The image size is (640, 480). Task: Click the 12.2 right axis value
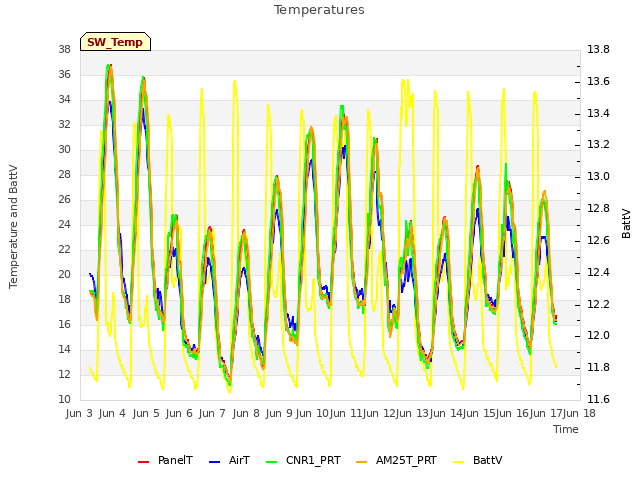[x=598, y=304]
